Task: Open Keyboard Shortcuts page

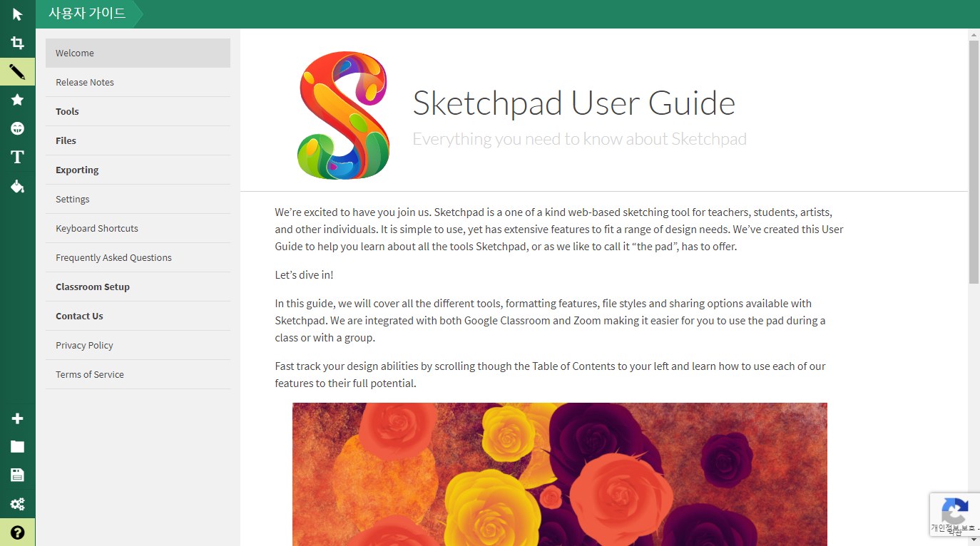Action: pos(138,228)
